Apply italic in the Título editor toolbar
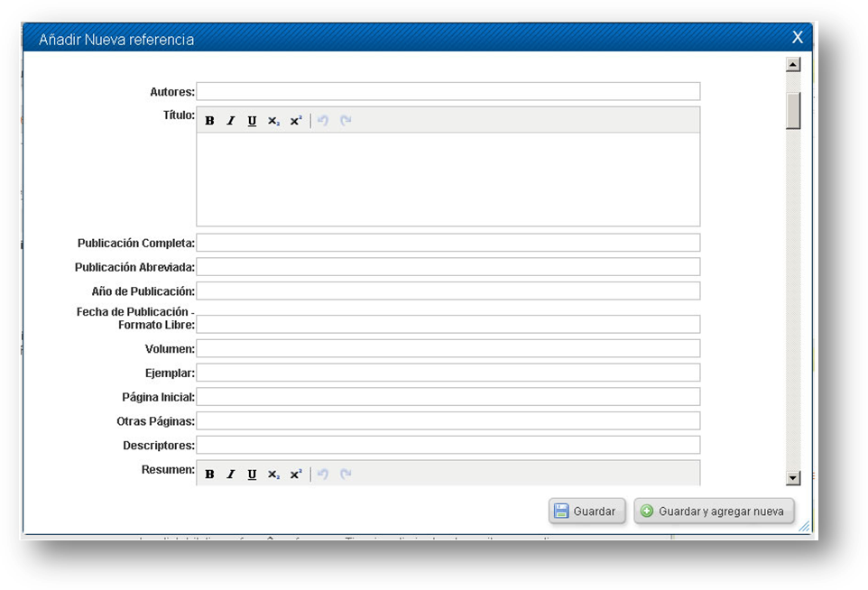The image size is (868, 590). pyautogui.click(x=231, y=121)
